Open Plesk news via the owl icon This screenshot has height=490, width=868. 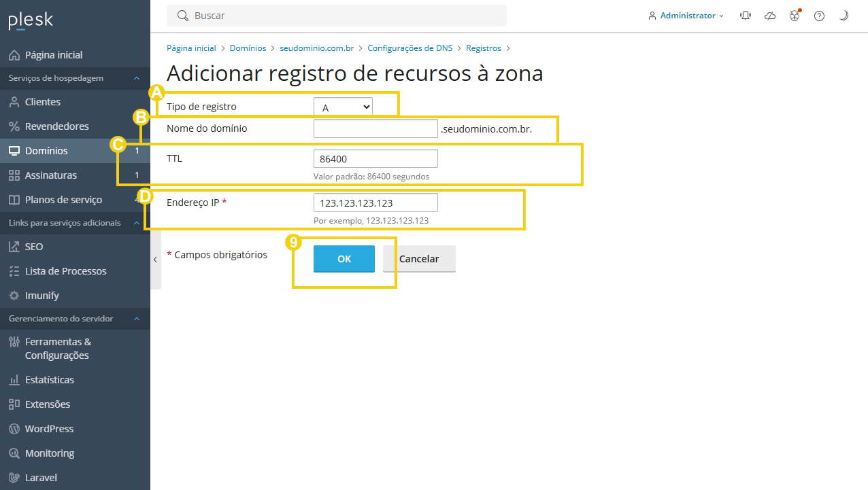(795, 15)
